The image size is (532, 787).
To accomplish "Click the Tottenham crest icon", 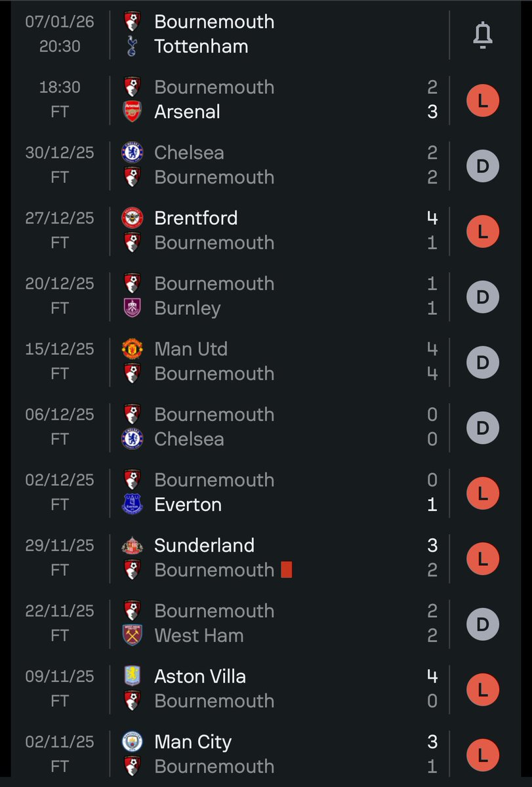I will coord(133,47).
